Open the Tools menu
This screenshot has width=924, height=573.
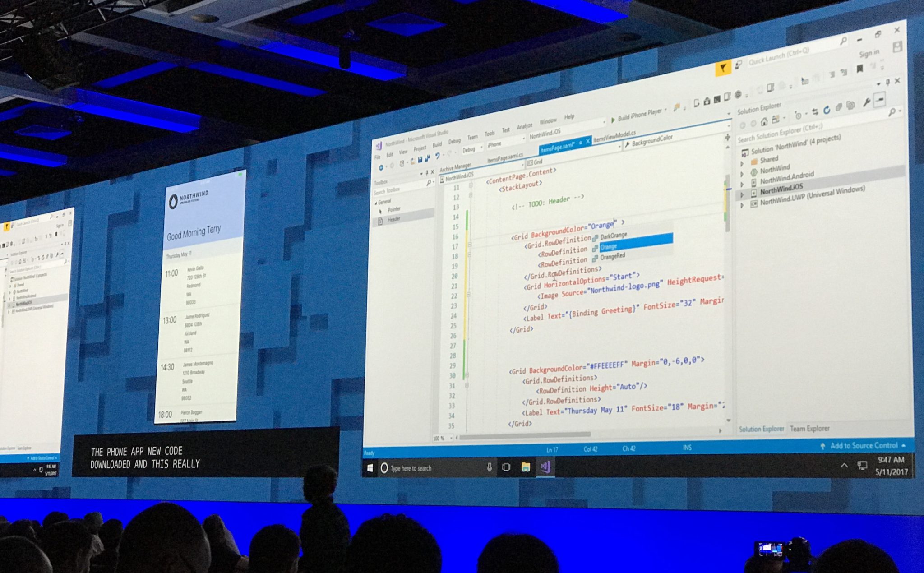[x=490, y=134]
